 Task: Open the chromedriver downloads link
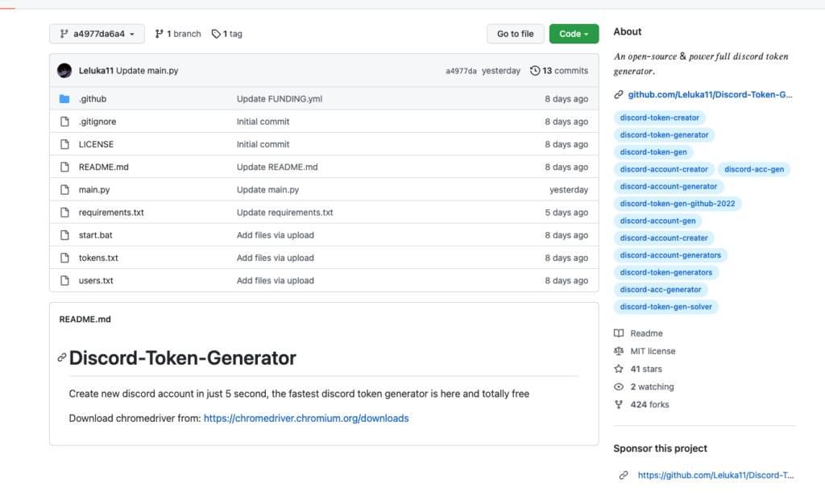pyautogui.click(x=306, y=419)
